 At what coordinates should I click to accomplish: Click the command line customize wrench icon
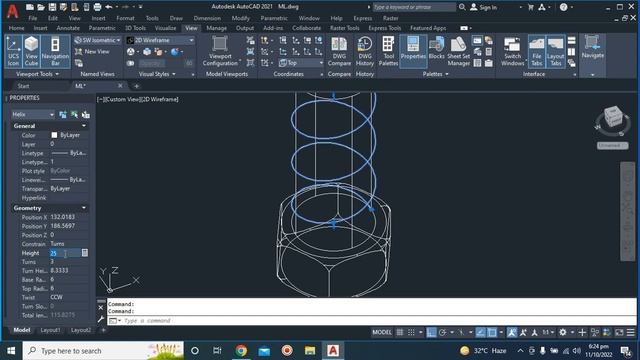click(101, 320)
